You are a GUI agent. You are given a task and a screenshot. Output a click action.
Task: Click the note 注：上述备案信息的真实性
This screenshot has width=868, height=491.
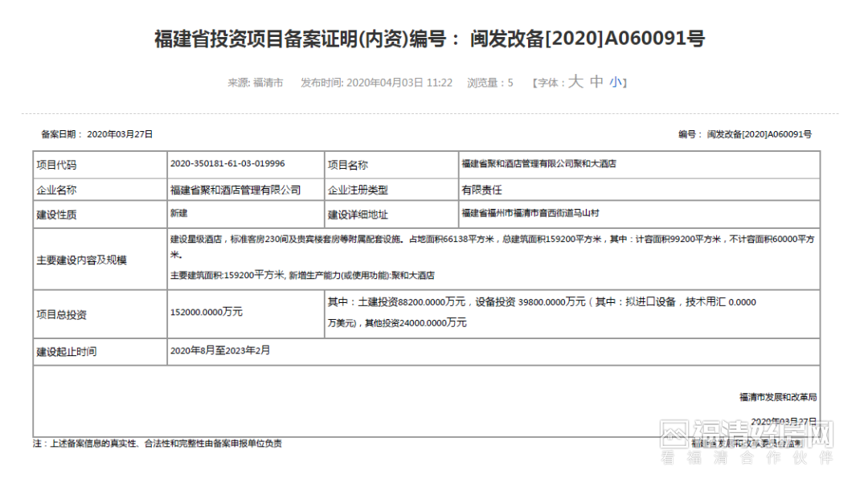coord(158,444)
